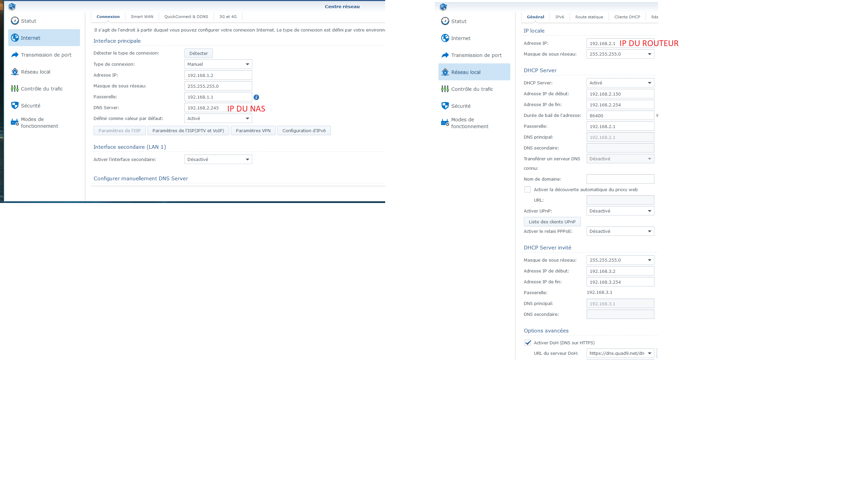The image size is (868, 488).
Task: Click Modes de fonctionnement icon in left panel
Action: click(x=15, y=122)
